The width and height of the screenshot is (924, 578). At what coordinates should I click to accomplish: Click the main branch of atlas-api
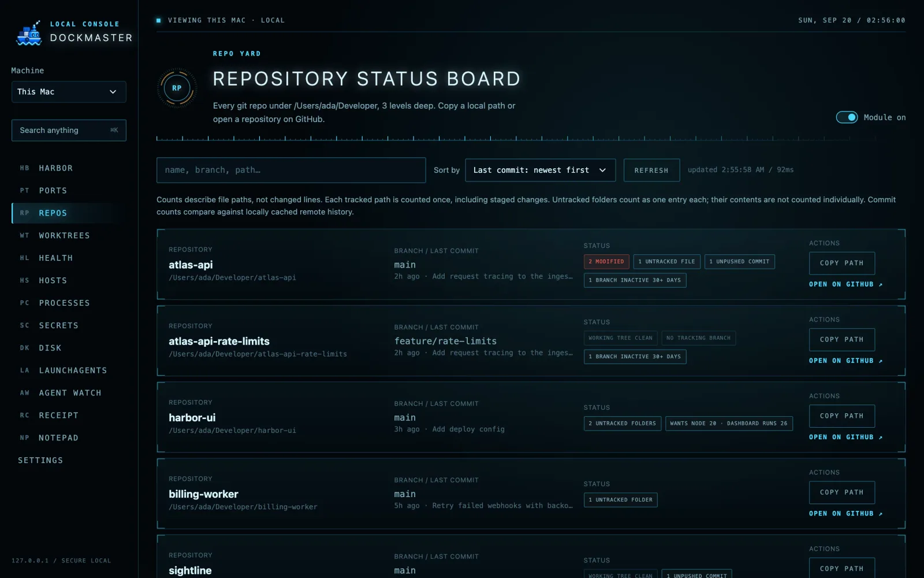[x=405, y=265]
